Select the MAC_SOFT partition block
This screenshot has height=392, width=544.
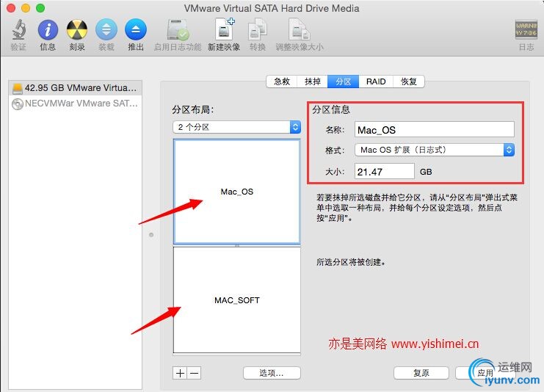click(237, 300)
